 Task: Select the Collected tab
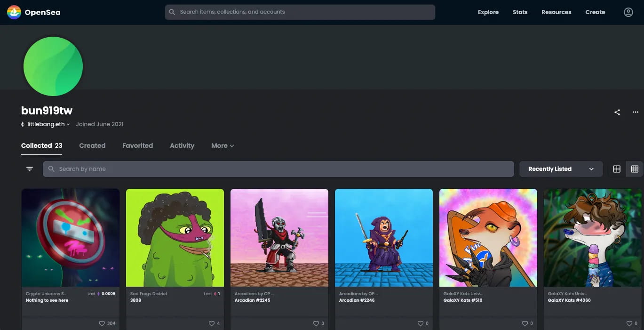[x=42, y=146]
